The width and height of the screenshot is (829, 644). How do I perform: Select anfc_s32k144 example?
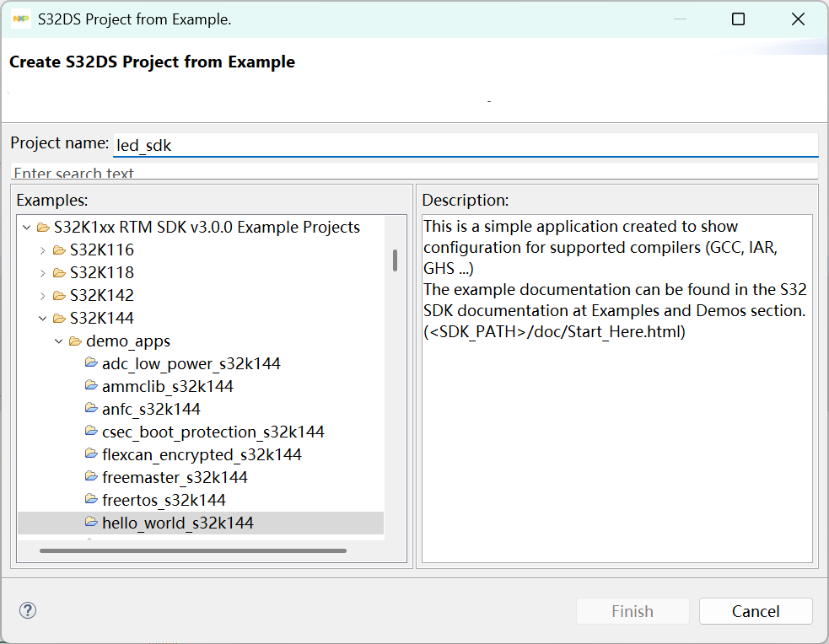(151, 410)
